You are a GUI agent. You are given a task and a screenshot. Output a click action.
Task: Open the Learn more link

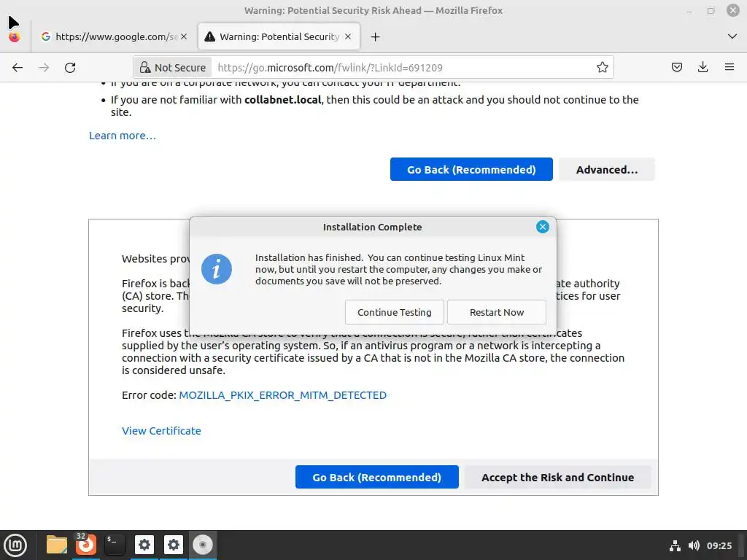click(x=123, y=136)
